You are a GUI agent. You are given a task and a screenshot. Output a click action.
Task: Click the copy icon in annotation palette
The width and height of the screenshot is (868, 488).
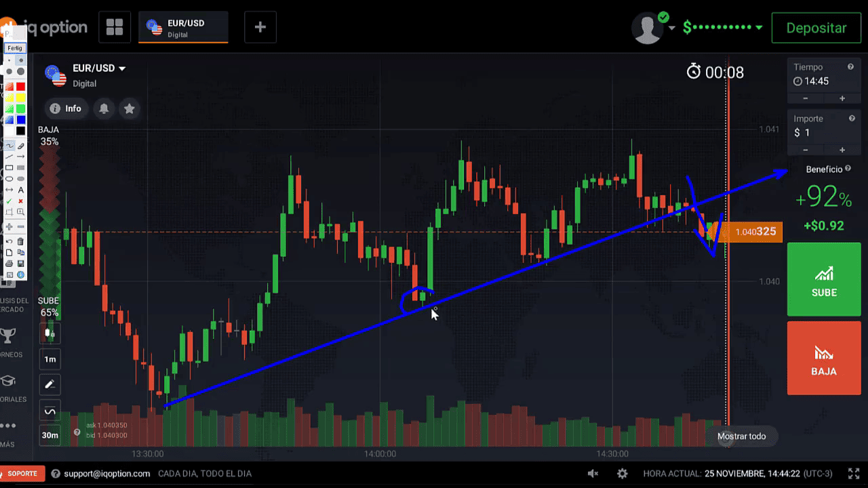coord(21,252)
